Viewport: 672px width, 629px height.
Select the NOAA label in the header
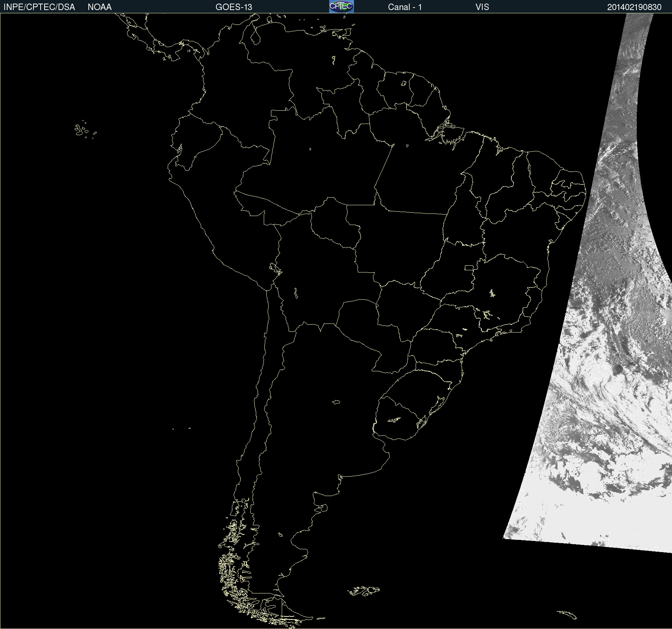100,7
